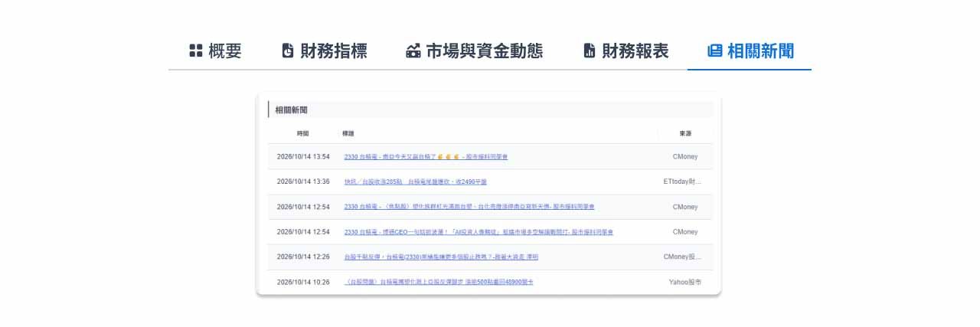Click the CMoney股... source cell

pos(682,257)
